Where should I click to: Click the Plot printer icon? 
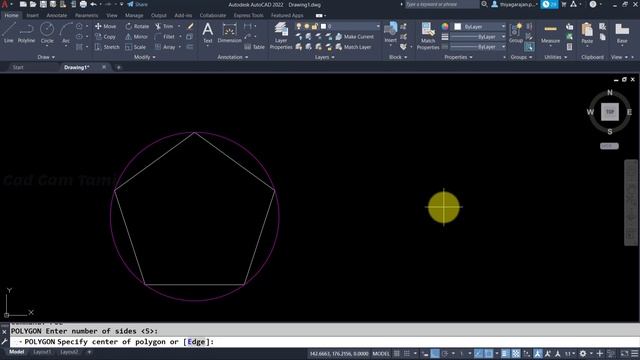83,4
